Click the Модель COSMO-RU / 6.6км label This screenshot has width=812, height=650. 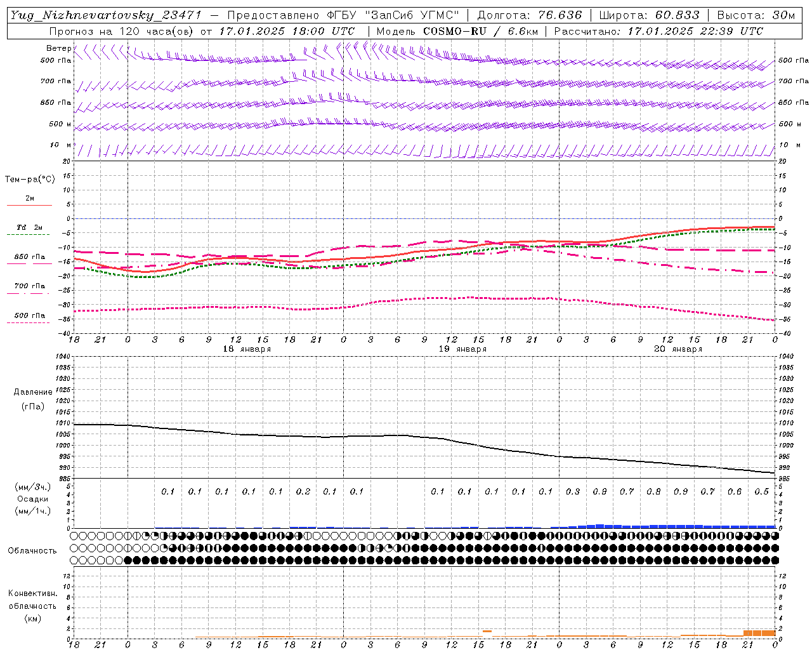tap(457, 30)
